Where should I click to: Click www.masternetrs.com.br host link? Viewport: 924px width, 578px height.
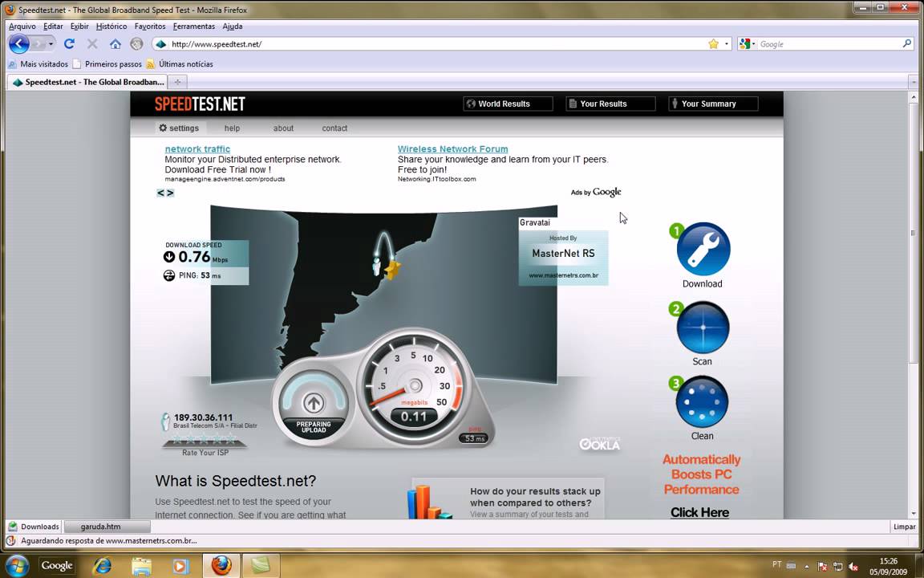coord(563,275)
